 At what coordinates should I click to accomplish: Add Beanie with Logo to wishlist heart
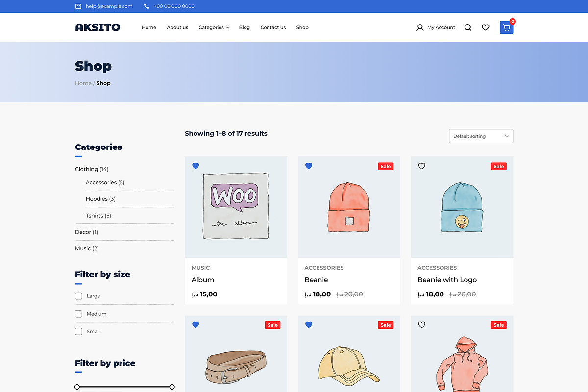click(x=422, y=166)
